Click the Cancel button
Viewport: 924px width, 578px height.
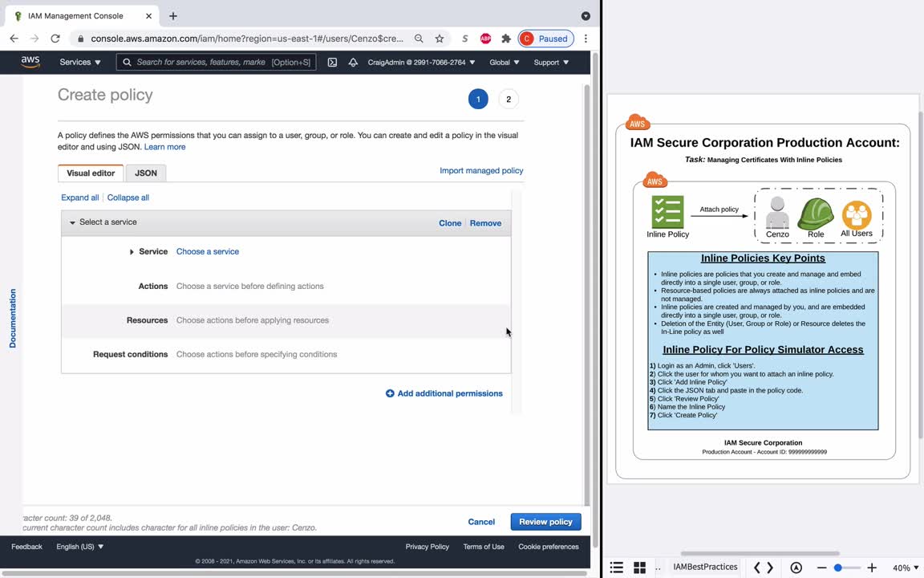(x=481, y=522)
